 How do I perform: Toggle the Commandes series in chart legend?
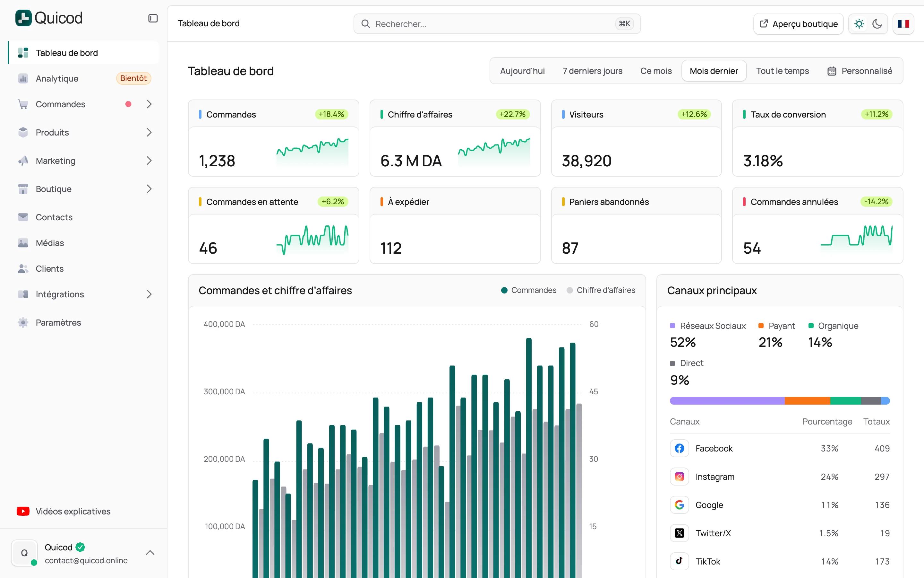(529, 290)
